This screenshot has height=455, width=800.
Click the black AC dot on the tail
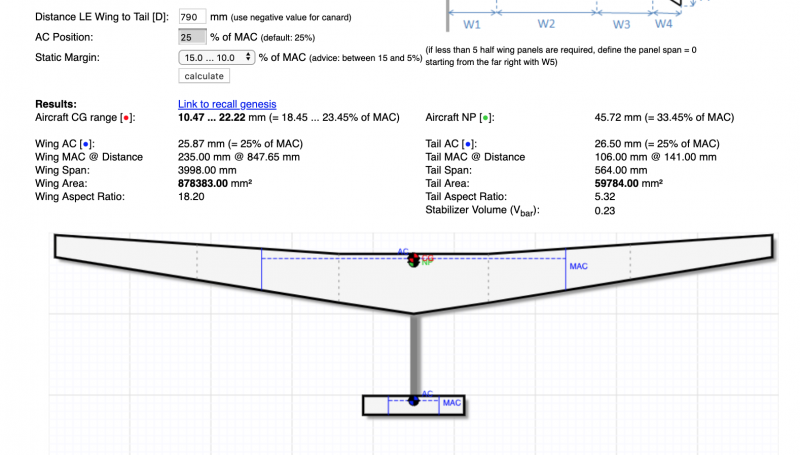tap(413, 401)
